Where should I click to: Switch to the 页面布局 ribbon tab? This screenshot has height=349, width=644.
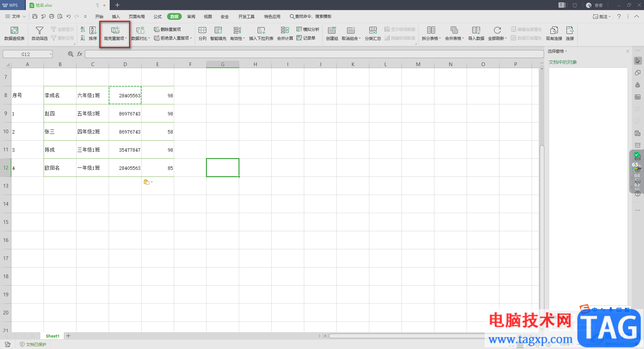tap(137, 16)
